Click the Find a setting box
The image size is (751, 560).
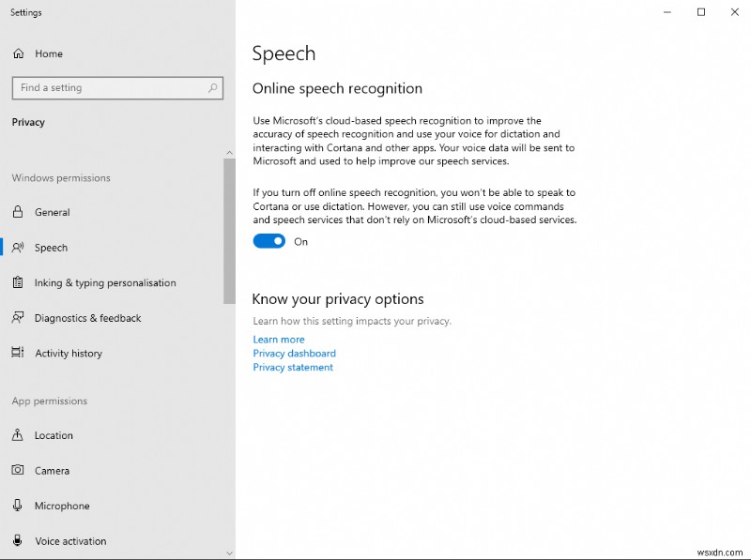(103, 87)
